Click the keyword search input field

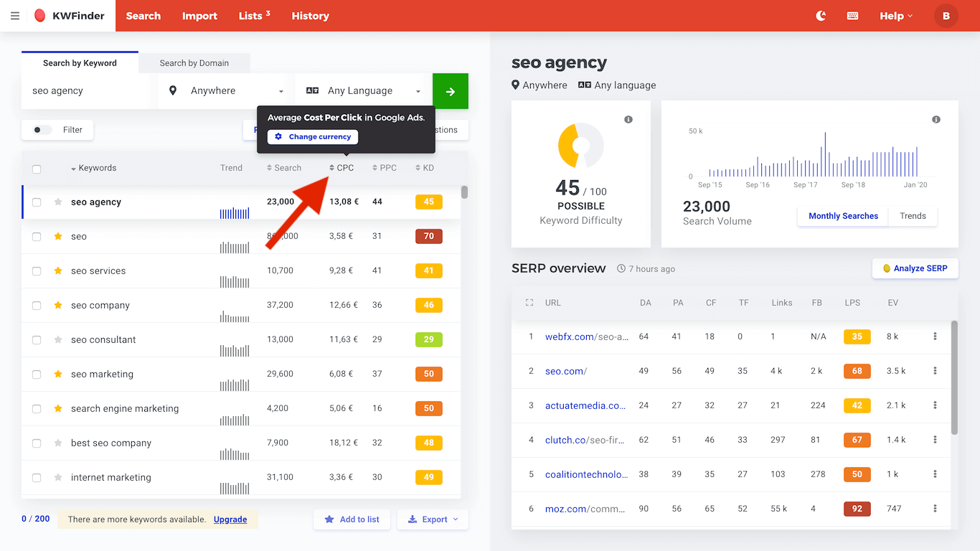click(85, 91)
